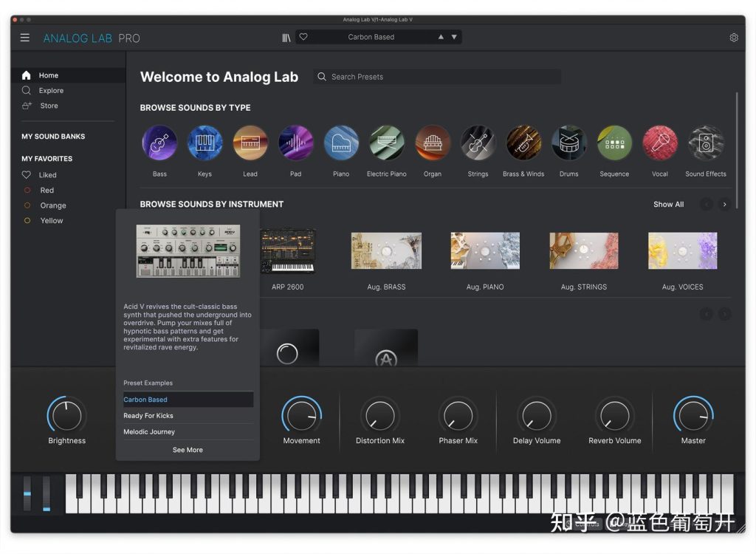Select Aug. PIANO instrument

485,251
